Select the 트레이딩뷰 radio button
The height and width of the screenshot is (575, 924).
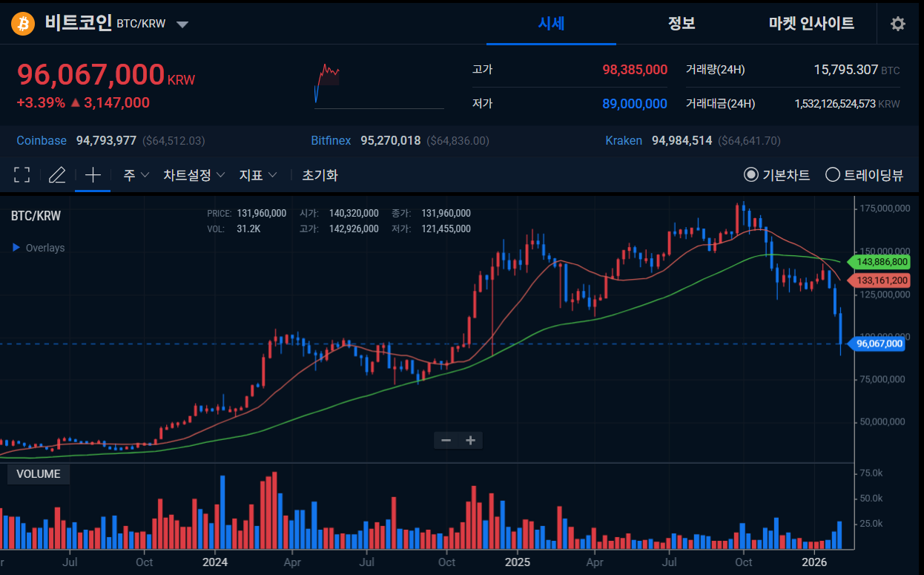coord(833,175)
